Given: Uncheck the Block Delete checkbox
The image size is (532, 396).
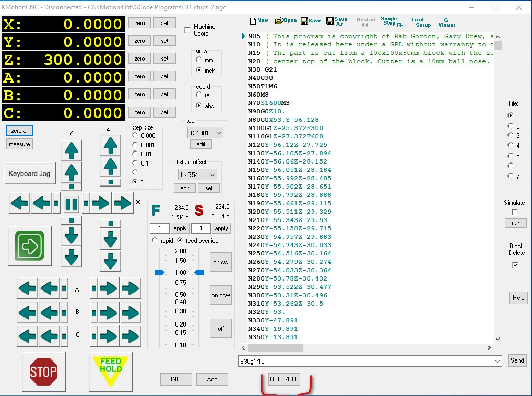Looking at the screenshot, I should pyautogui.click(x=515, y=265).
